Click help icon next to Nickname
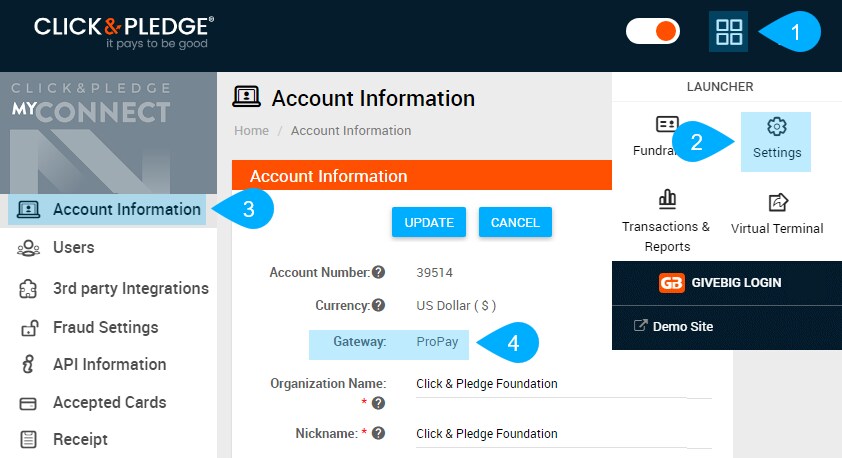842x458 pixels. pos(379,433)
